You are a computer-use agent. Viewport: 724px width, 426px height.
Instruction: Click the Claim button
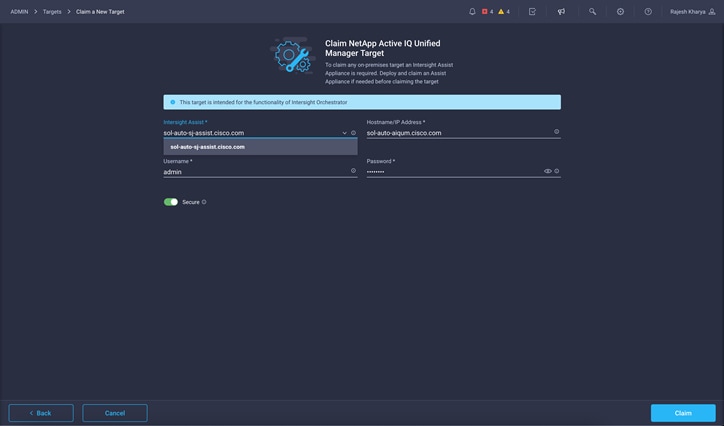tap(683, 413)
